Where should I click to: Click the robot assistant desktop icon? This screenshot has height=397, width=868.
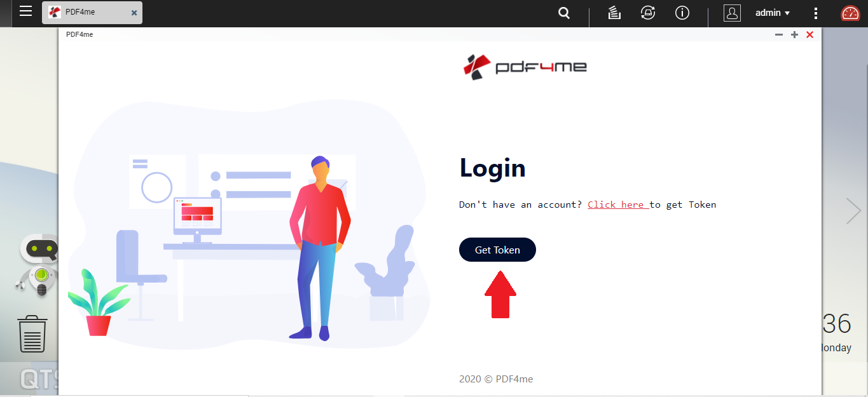coord(39,265)
